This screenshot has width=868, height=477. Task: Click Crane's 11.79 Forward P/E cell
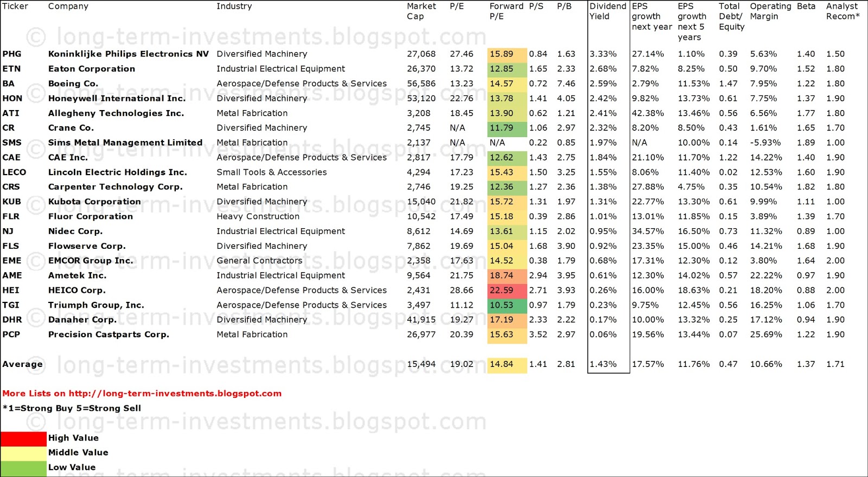tap(507, 128)
